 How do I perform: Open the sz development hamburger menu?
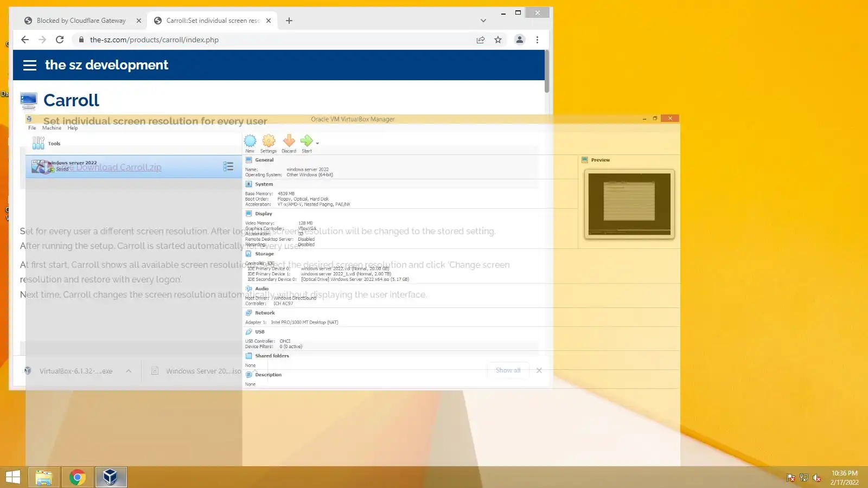pos(30,65)
